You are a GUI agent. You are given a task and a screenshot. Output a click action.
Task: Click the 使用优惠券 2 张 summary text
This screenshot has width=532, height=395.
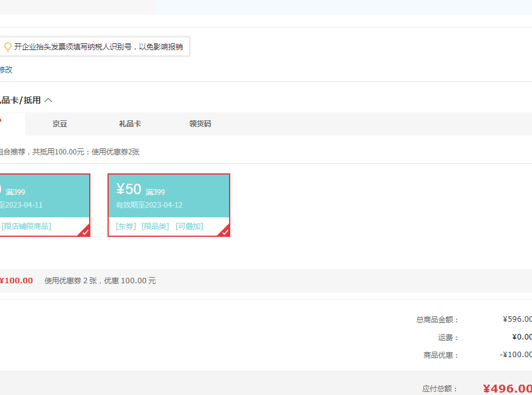pos(100,281)
